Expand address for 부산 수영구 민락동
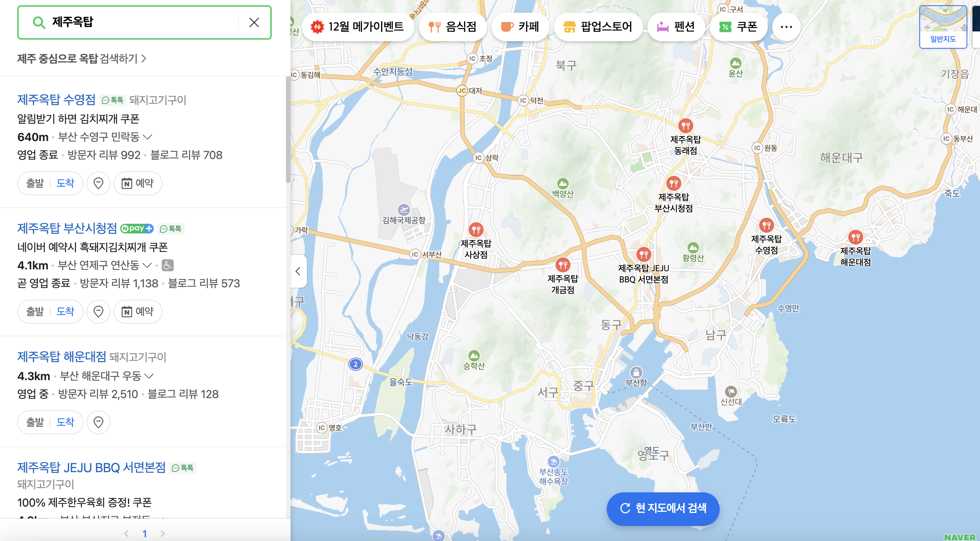The image size is (980, 541). [147, 137]
